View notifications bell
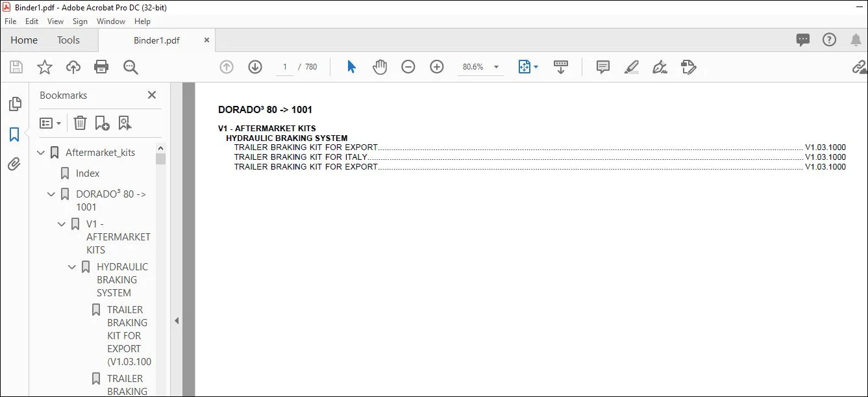This screenshot has width=868, height=397. click(x=856, y=40)
